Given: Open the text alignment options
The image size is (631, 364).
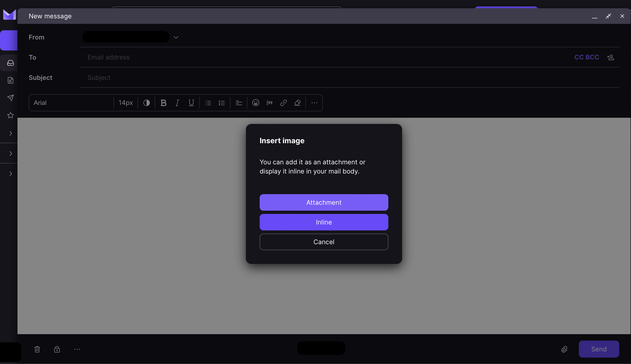Looking at the screenshot, I should 239,103.
